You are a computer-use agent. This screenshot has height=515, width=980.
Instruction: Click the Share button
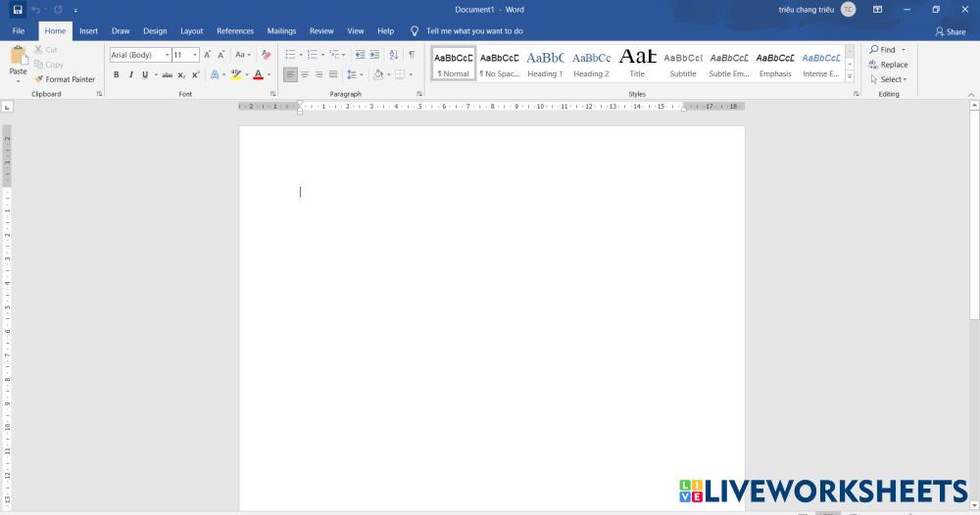950,31
